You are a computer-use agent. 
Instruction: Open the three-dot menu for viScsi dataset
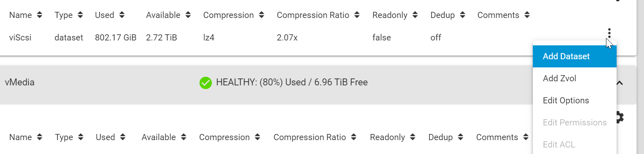coord(609,33)
